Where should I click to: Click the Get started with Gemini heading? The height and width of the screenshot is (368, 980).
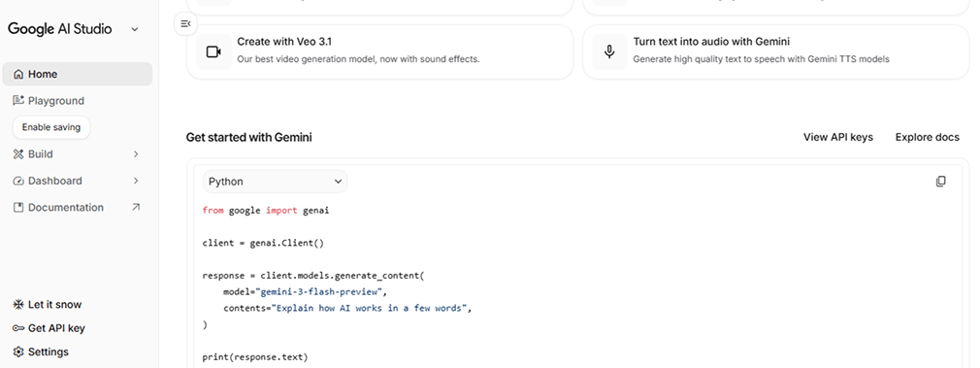coord(248,137)
